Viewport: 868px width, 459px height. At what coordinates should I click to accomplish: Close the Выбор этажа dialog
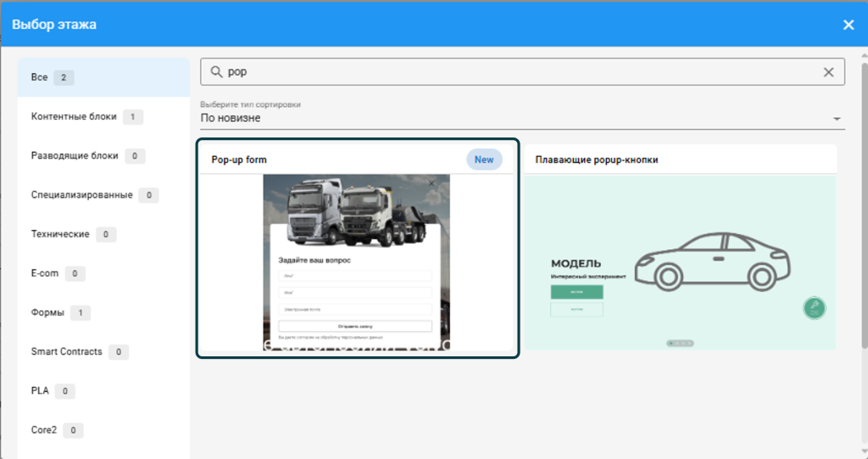(848, 25)
